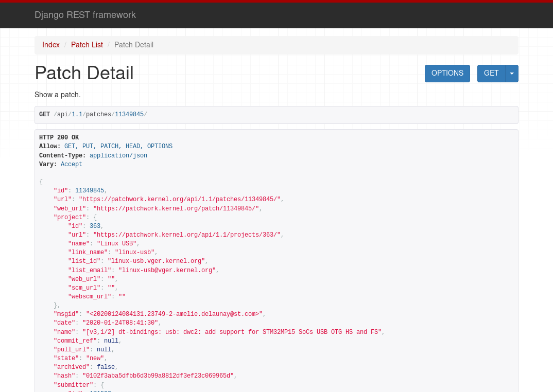Screen dimensions: 553x392
Task: Click list_email value linux-usb@vger.kernel.org
Action: (x=167, y=271)
